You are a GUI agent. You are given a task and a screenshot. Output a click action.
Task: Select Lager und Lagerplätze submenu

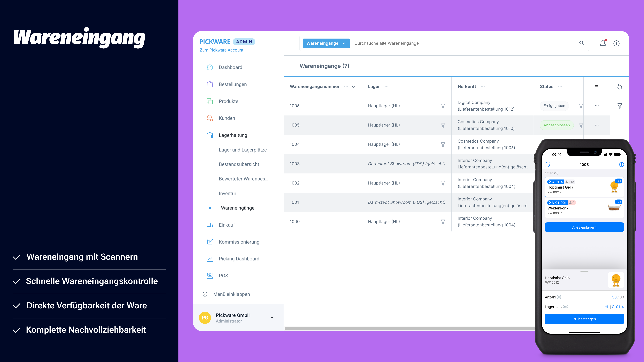pyautogui.click(x=243, y=150)
